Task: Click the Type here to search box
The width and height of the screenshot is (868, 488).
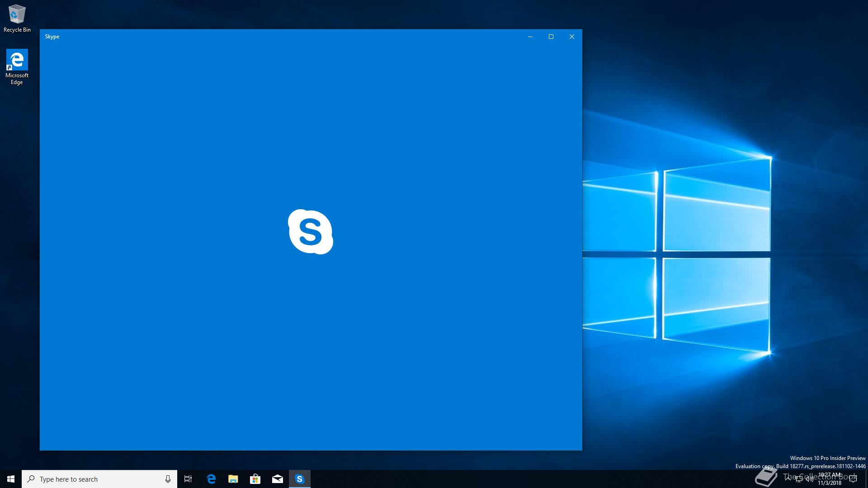Action: [x=99, y=479]
